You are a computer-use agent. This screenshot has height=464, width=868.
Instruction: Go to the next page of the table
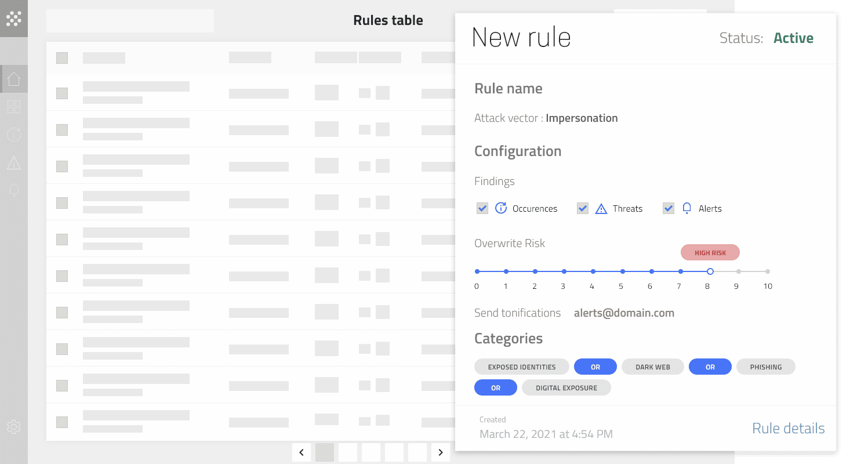coord(441,452)
